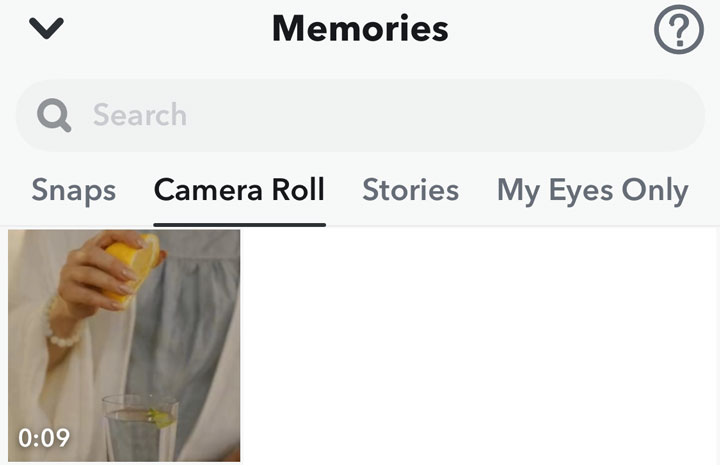
Task: Switch to the Snaps tab
Action: (73, 191)
